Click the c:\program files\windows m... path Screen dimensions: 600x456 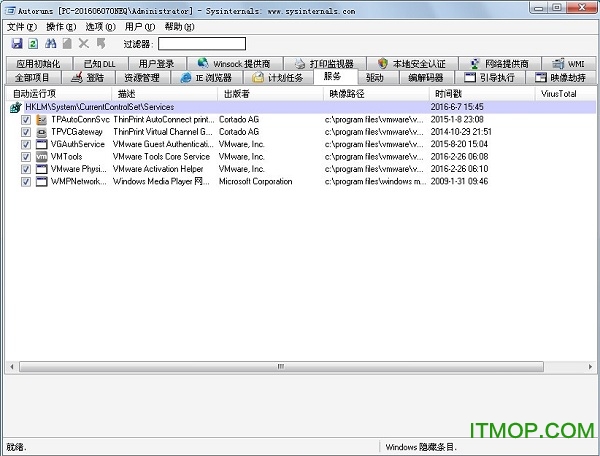(375, 181)
